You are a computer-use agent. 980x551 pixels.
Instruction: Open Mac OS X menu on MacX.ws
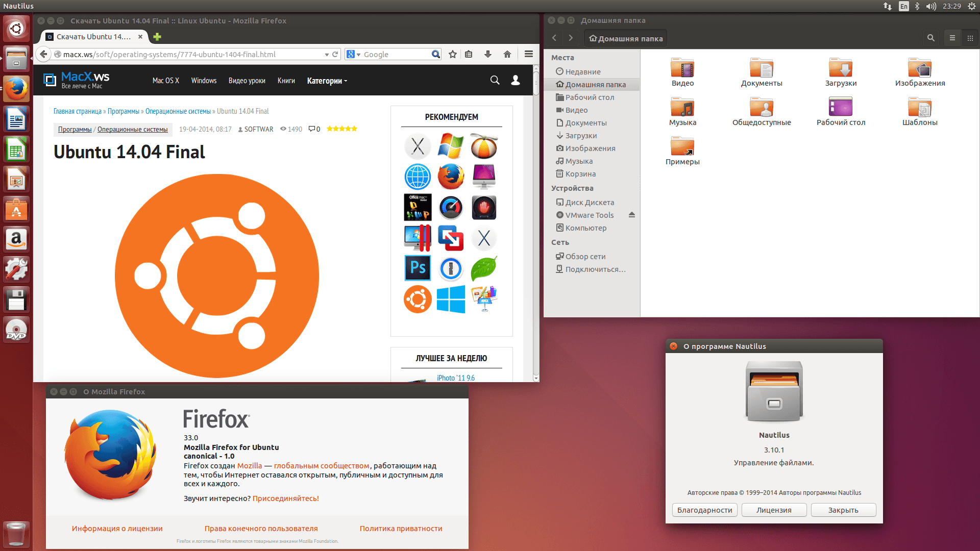click(165, 81)
